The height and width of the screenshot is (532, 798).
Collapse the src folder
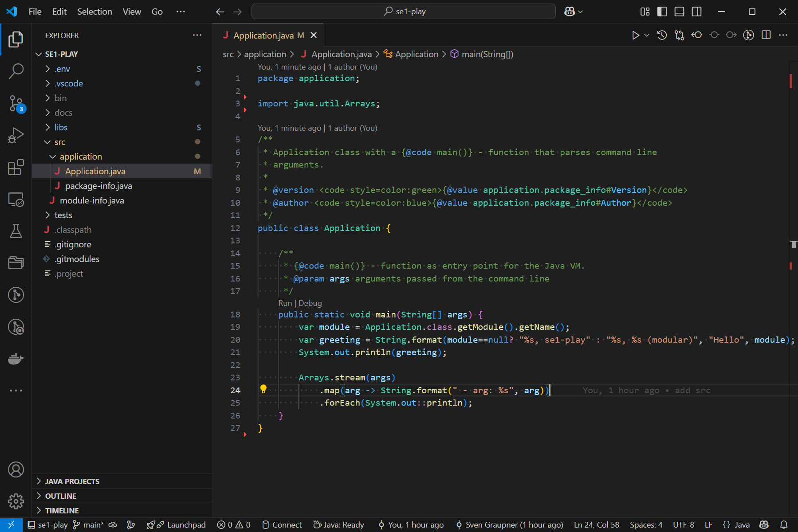(x=122, y=142)
